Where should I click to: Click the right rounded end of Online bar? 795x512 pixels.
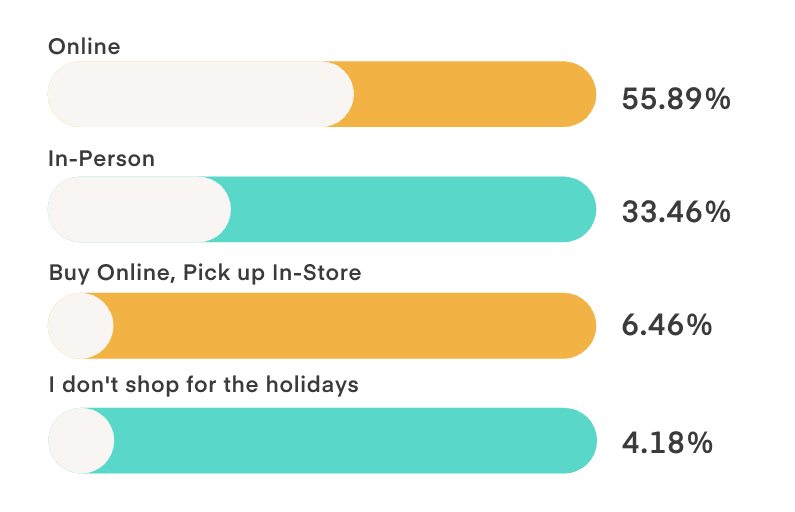pyautogui.click(x=580, y=94)
